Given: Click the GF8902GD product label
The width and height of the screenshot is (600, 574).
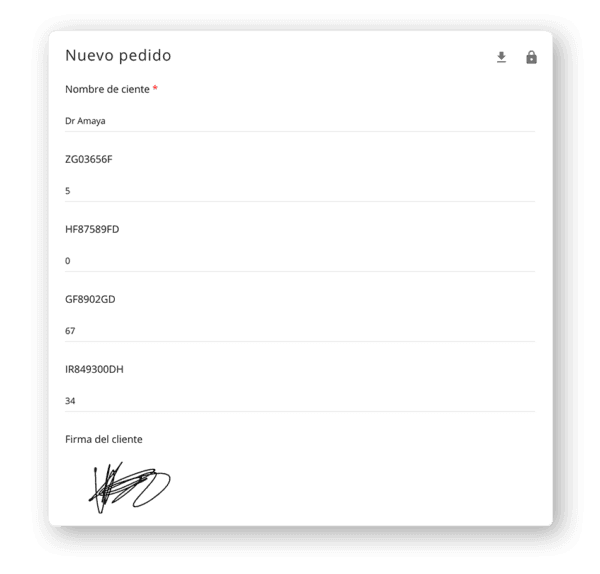Looking at the screenshot, I should click(90, 299).
